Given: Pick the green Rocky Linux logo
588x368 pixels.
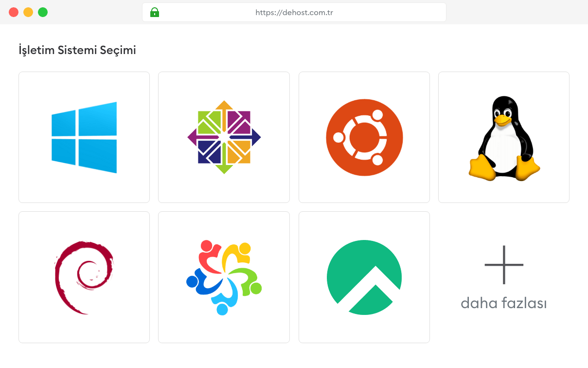Looking at the screenshot, I should [x=364, y=277].
